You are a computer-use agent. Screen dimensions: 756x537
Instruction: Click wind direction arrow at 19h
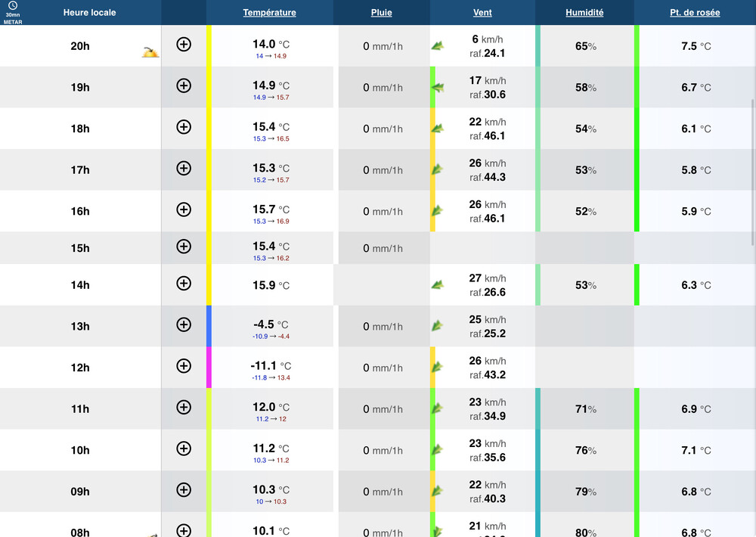pyautogui.click(x=437, y=88)
